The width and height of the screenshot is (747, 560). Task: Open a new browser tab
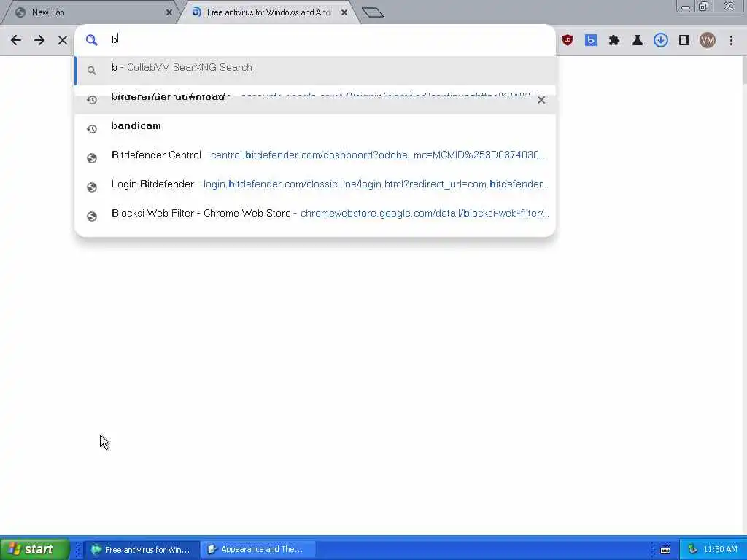[x=373, y=12]
